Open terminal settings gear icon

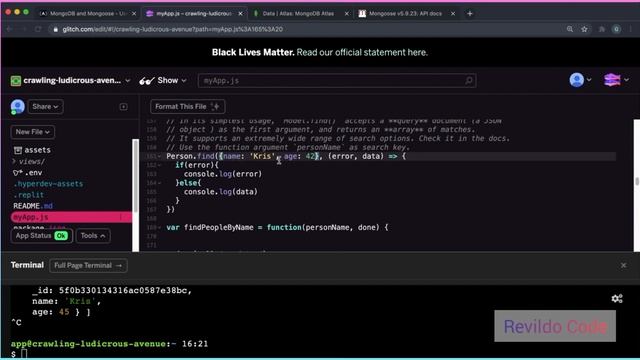point(617,299)
